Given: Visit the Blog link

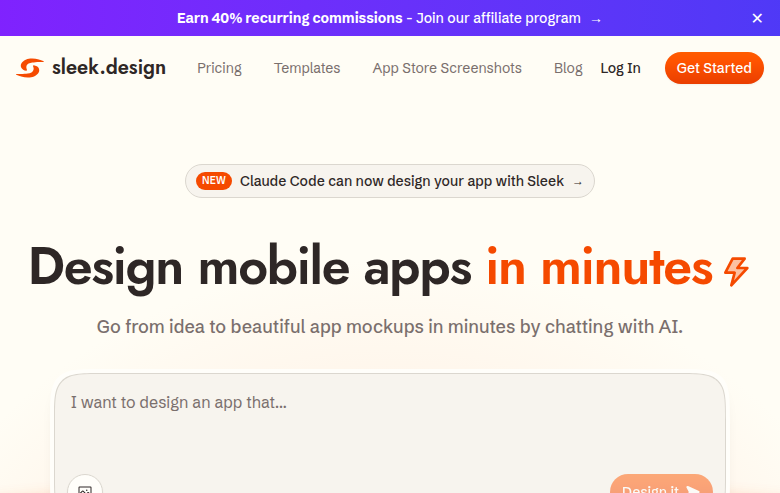Looking at the screenshot, I should pos(568,68).
